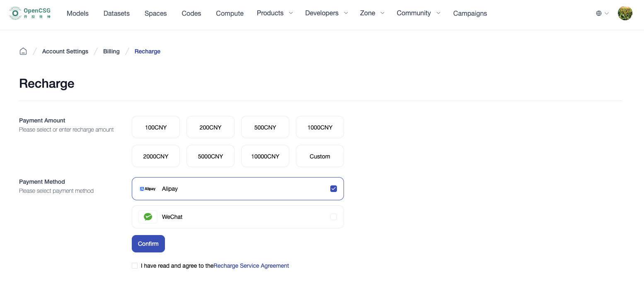Image resolution: width=644 pixels, height=288 pixels.
Task: Select the Custom amount option
Action: (x=320, y=156)
